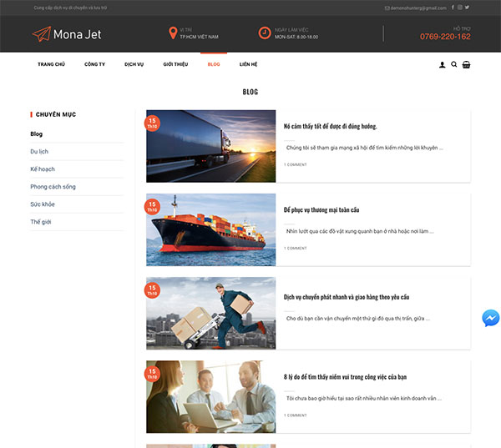The image size is (501, 448).
Task: Click the excerpt 'Chúng tôi sẽ tham gia mạng xã hội'
Action: pyautogui.click(x=365, y=148)
